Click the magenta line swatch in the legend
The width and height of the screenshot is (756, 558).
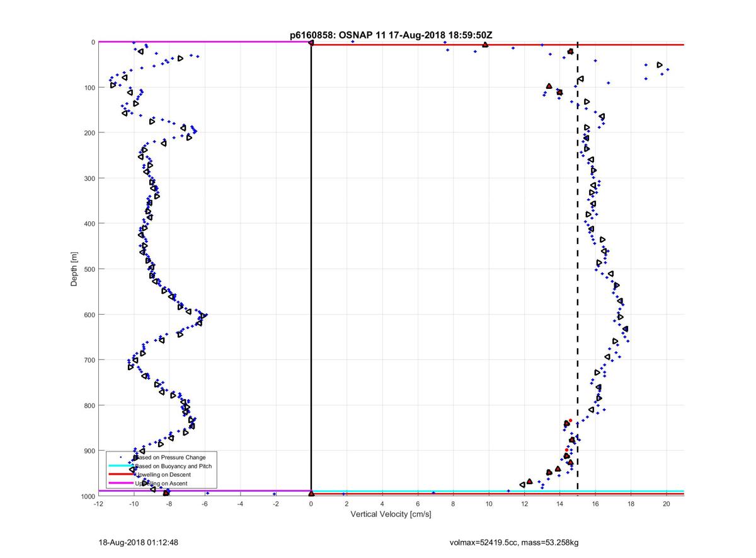click(x=121, y=483)
